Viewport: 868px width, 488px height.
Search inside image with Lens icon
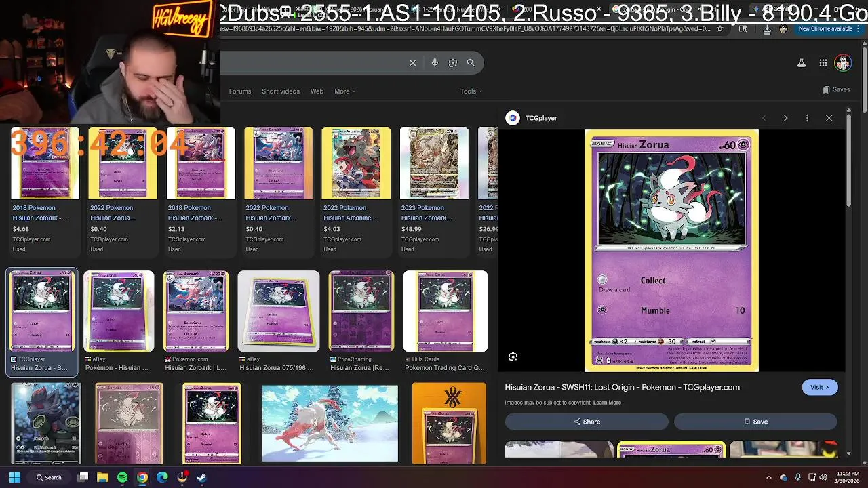coord(513,357)
